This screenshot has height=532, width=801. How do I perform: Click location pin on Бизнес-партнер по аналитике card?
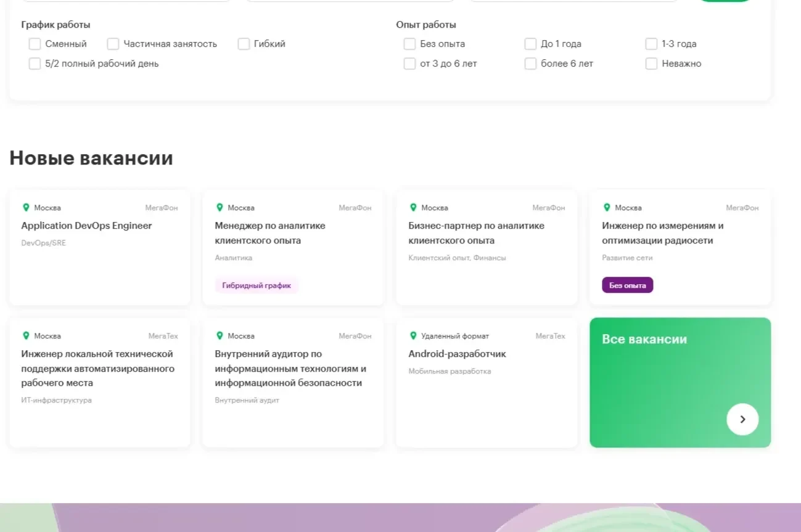413,208
